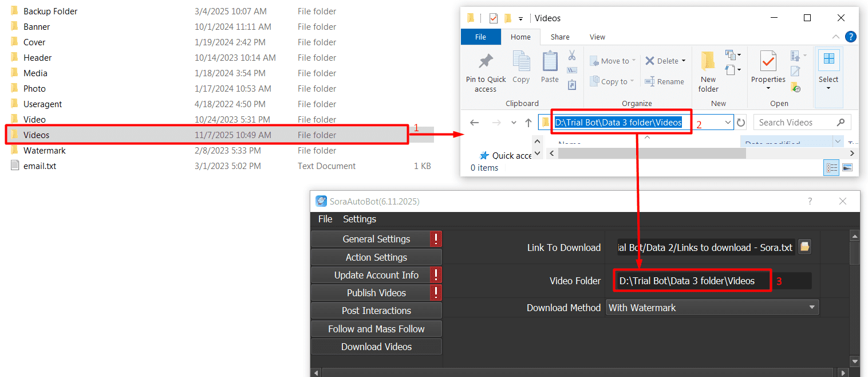Toggle the checkbox on the Quick Access Toolbar

pyautogui.click(x=493, y=18)
